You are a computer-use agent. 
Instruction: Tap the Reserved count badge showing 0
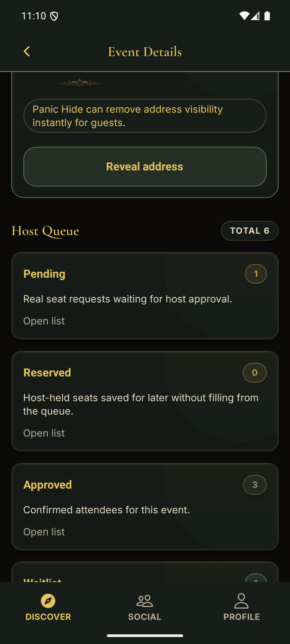[255, 372]
